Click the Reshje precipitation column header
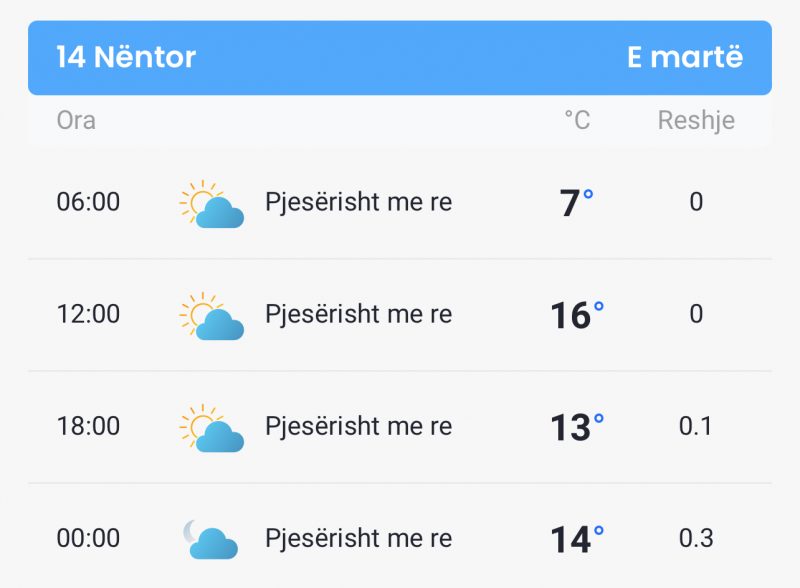 pyautogui.click(x=696, y=121)
